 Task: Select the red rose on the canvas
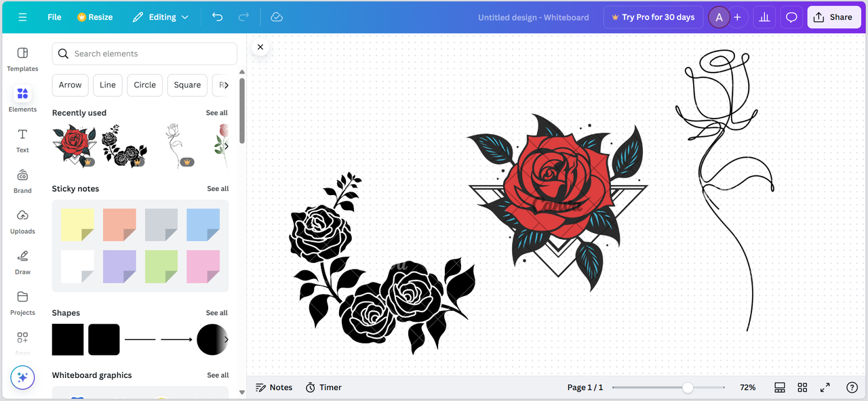[x=557, y=201]
